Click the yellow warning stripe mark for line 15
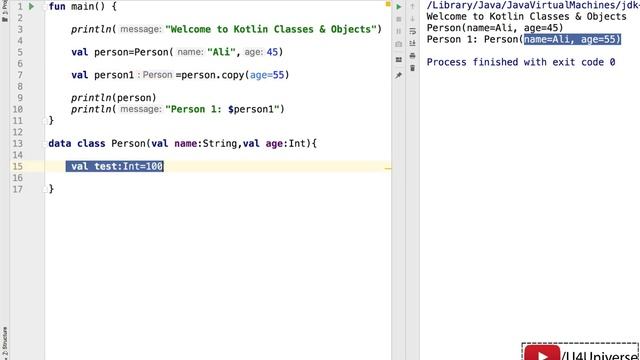 [x=388, y=168]
